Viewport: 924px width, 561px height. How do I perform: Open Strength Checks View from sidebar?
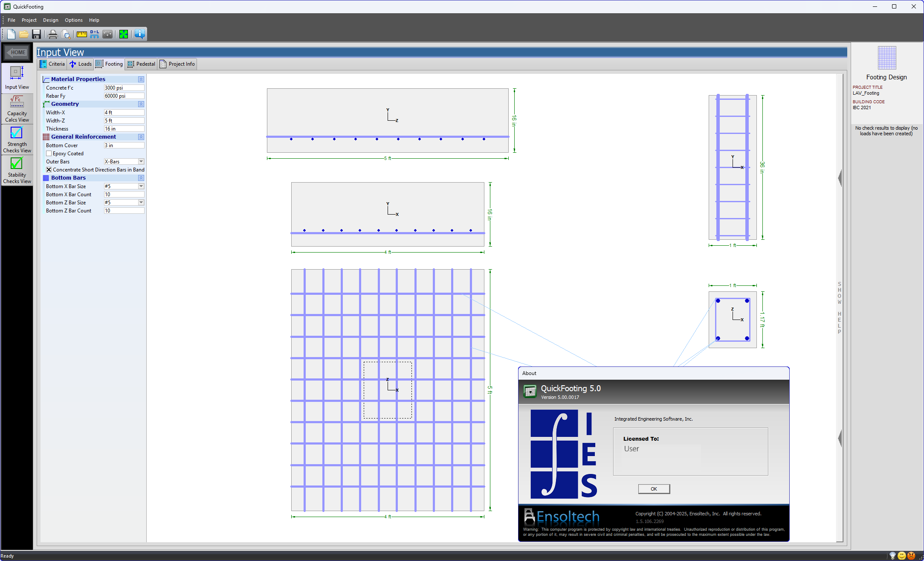pyautogui.click(x=17, y=139)
